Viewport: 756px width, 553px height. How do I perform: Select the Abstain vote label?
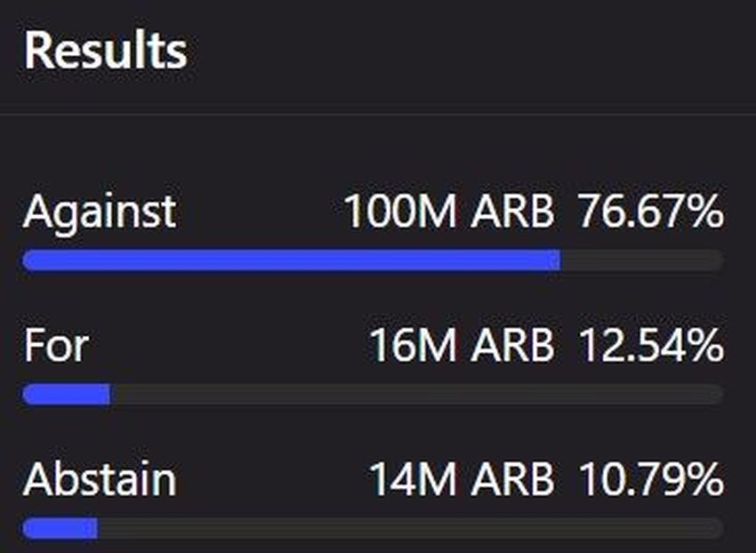point(100,480)
